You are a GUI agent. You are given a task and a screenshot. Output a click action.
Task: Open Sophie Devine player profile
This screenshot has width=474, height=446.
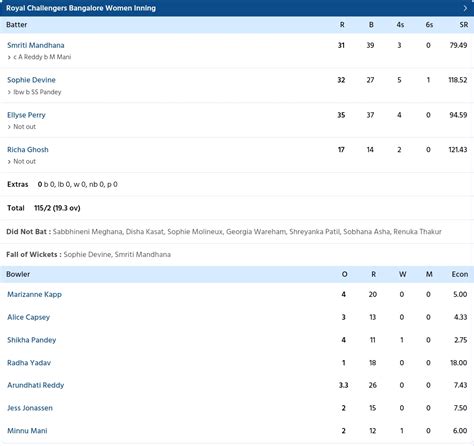[x=31, y=80]
